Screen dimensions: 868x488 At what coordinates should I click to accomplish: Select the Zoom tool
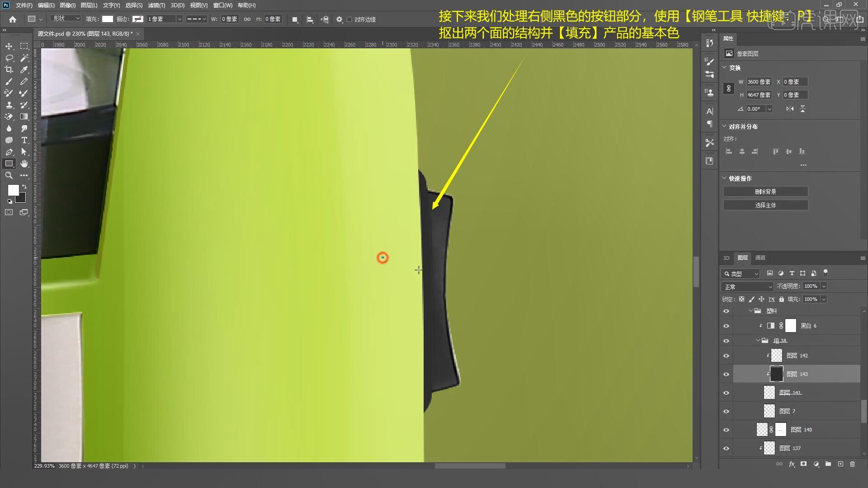click(x=9, y=175)
